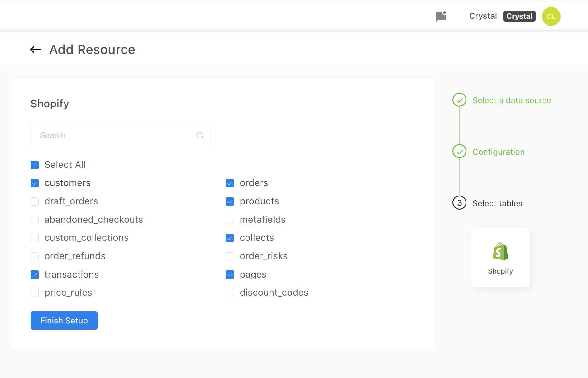Click the checkmark beside Configuration step
Image resolution: width=588 pixels, height=378 pixels.
(459, 151)
